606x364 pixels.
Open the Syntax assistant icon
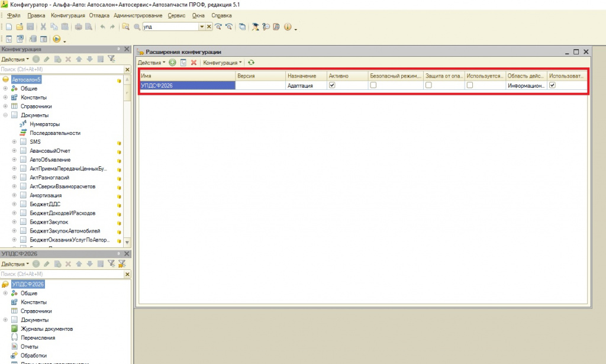(x=255, y=27)
